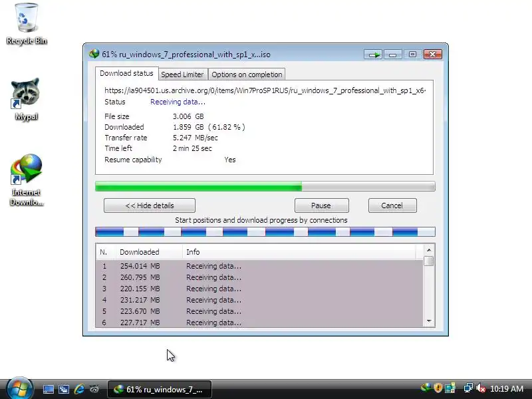
Task: Select connection row 227.717 MB
Action: tap(259, 323)
